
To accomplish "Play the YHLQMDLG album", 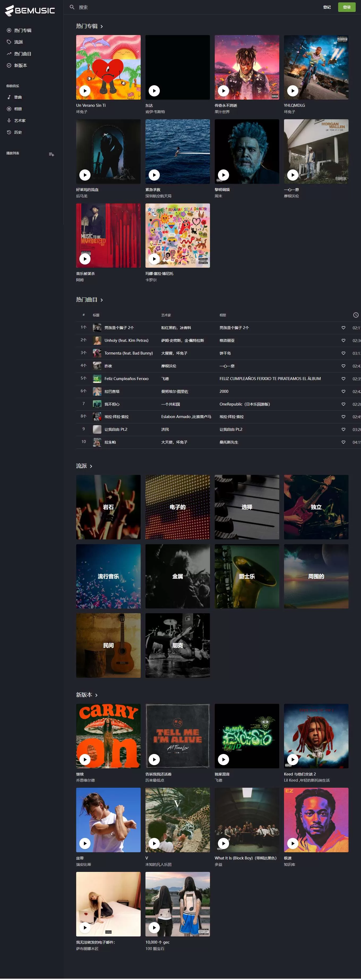I will pyautogui.click(x=293, y=91).
